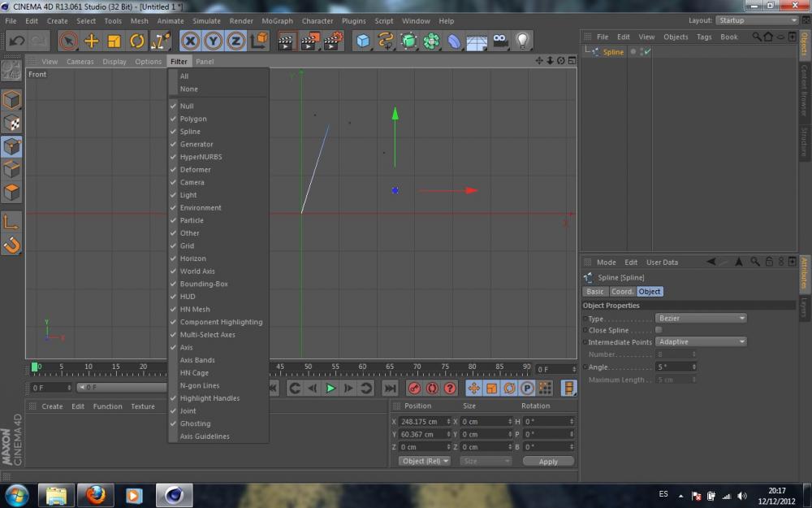Open the spline Type dropdown showing Bezier

[701, 319]
